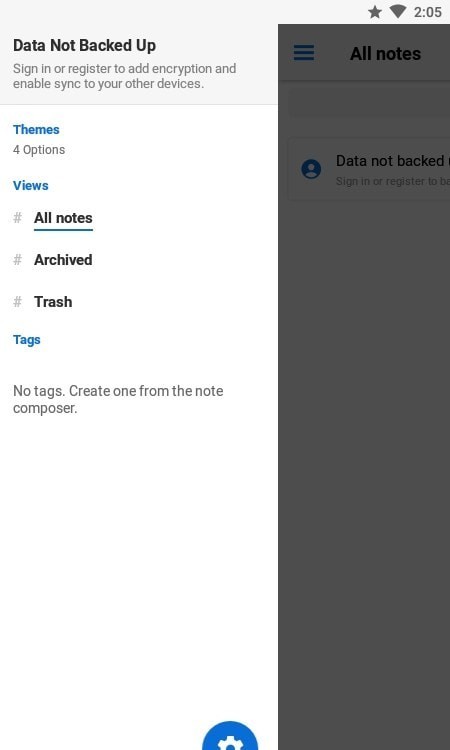Open the Data not backed up card

[369, 169]
